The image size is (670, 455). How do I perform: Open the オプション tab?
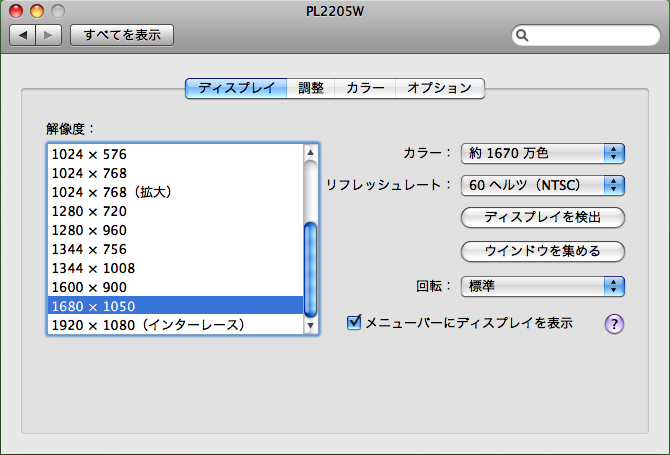[440, 88]
